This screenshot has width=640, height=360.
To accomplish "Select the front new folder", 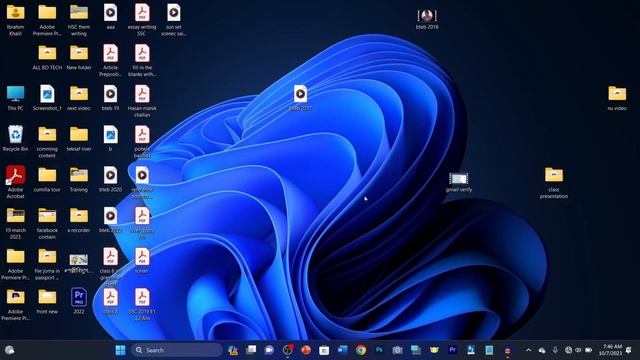I will pyautogui.click(x=47, y=301).
